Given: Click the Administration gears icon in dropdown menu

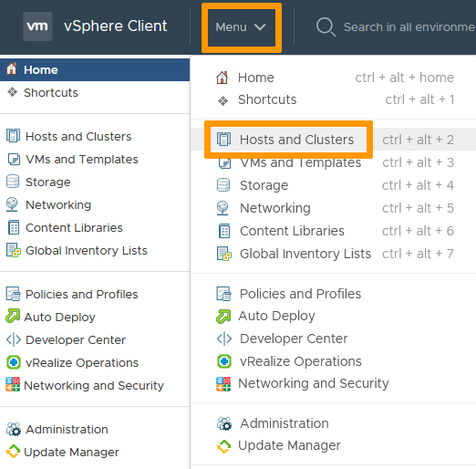Looking at the screenshot, I should click(x=224, y=423).
